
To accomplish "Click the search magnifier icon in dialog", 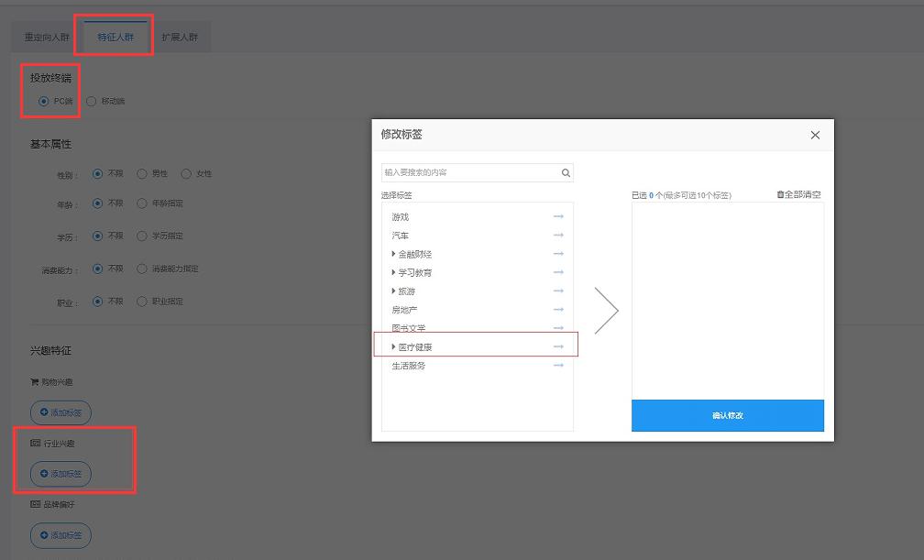I will coord(566,172).
